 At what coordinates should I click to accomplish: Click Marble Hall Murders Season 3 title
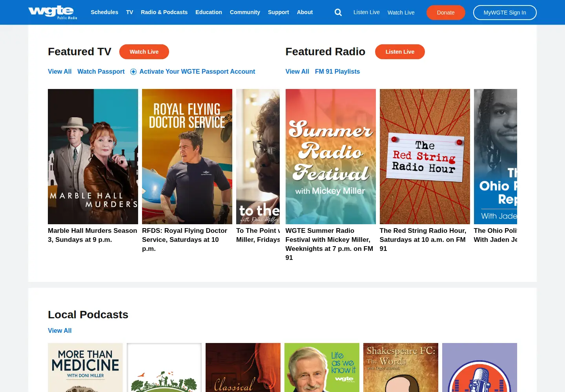(x=93, y=235)
